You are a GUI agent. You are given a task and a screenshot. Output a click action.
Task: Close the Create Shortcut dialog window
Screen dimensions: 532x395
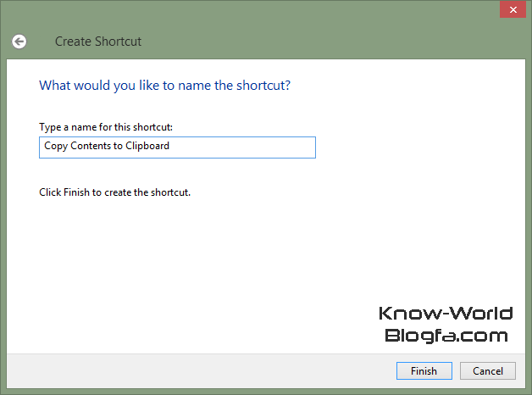[511, 10]
